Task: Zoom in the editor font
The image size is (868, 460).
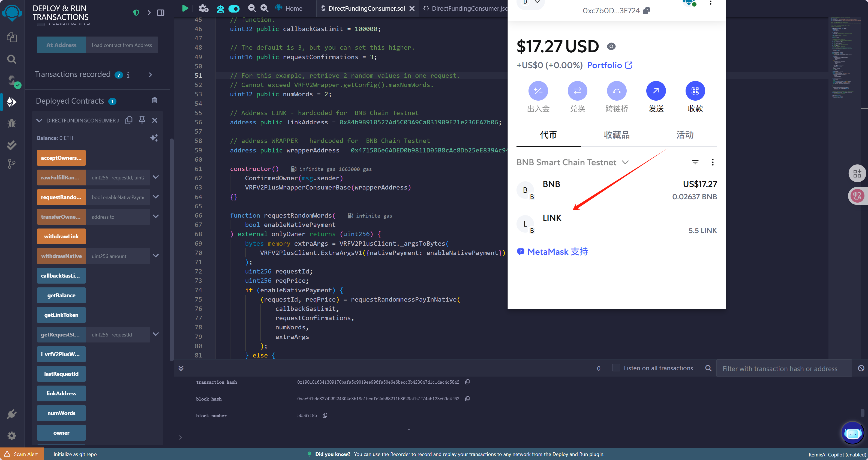Action: click(x=265, y=8)
